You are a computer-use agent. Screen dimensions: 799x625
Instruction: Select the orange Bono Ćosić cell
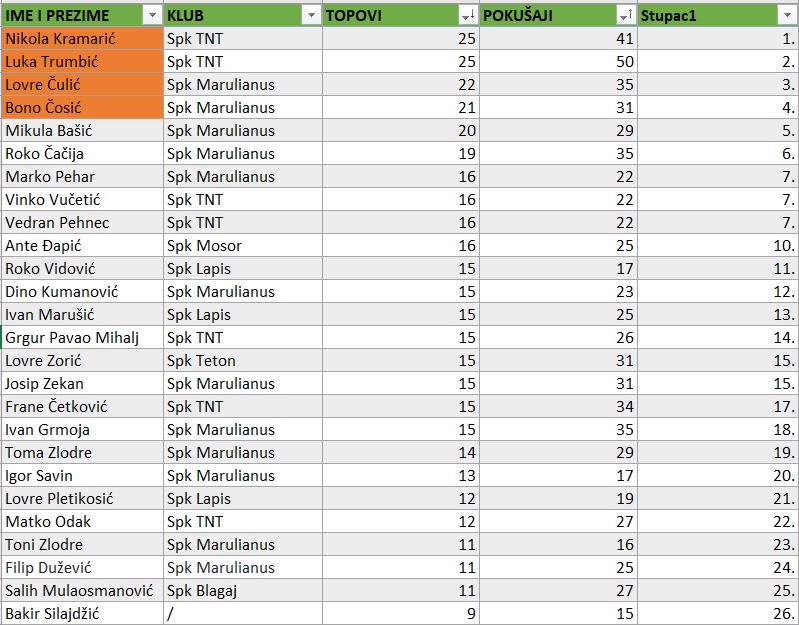click(x=81, y=107)
